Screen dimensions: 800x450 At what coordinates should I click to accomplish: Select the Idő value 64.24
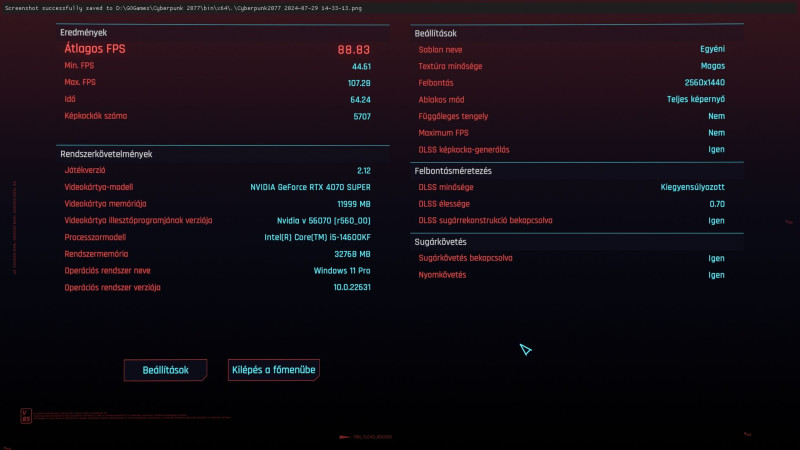point(360,100)
